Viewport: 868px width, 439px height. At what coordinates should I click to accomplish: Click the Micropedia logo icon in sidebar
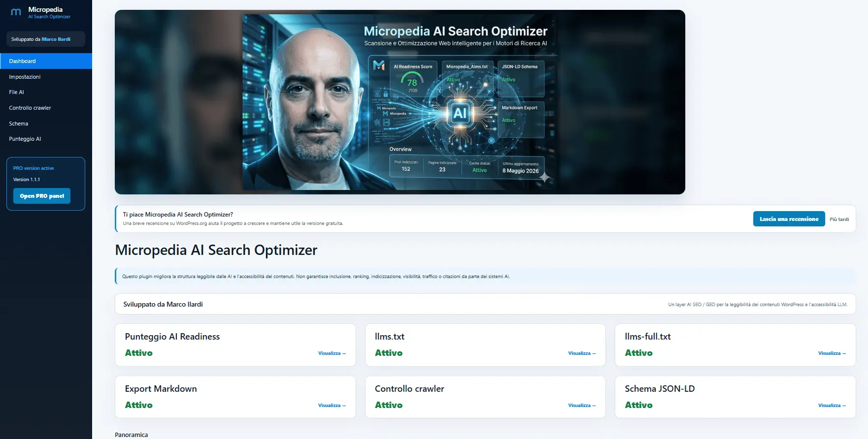[x=16, y=12]
